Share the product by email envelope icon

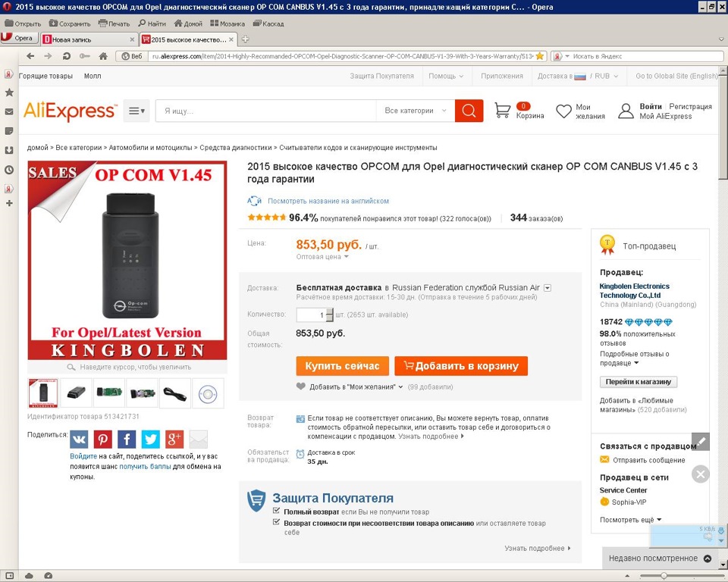tap(199, 439)
